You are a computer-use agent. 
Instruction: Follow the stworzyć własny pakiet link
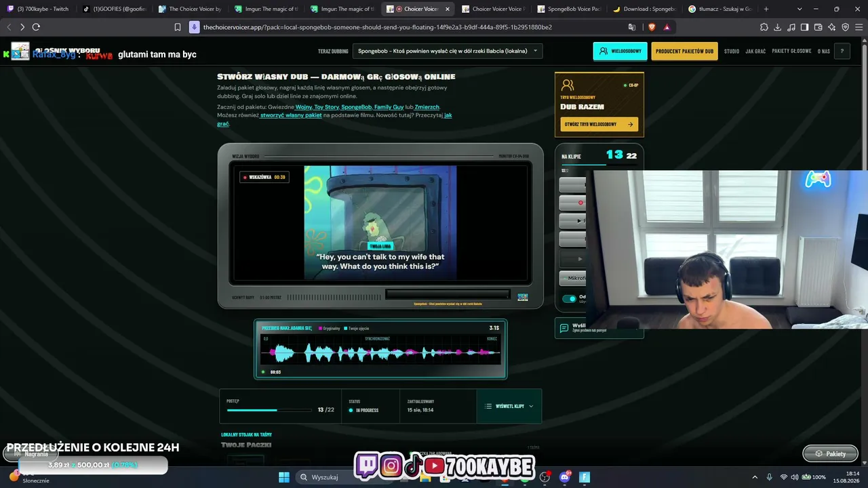tap(290, 115)
